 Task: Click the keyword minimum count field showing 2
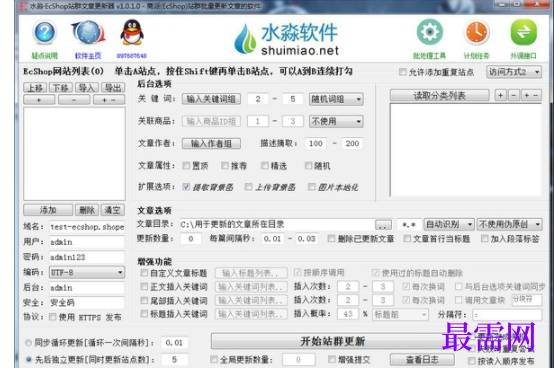click(258, 99)
